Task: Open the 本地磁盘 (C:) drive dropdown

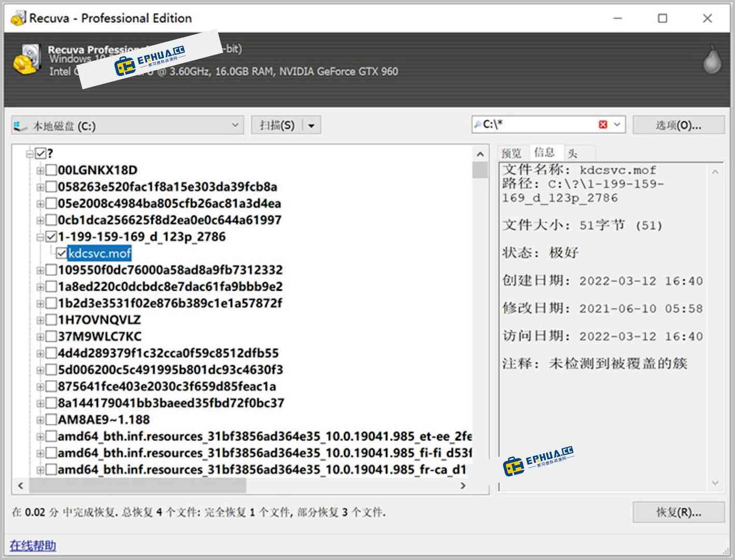Action: pyautogui.click(x=236, y=125)
